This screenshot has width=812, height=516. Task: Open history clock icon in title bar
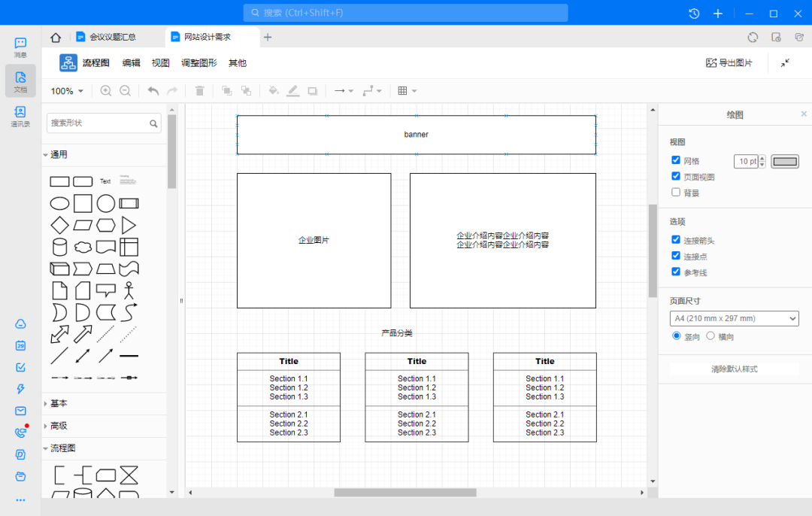tap(694, 14)
